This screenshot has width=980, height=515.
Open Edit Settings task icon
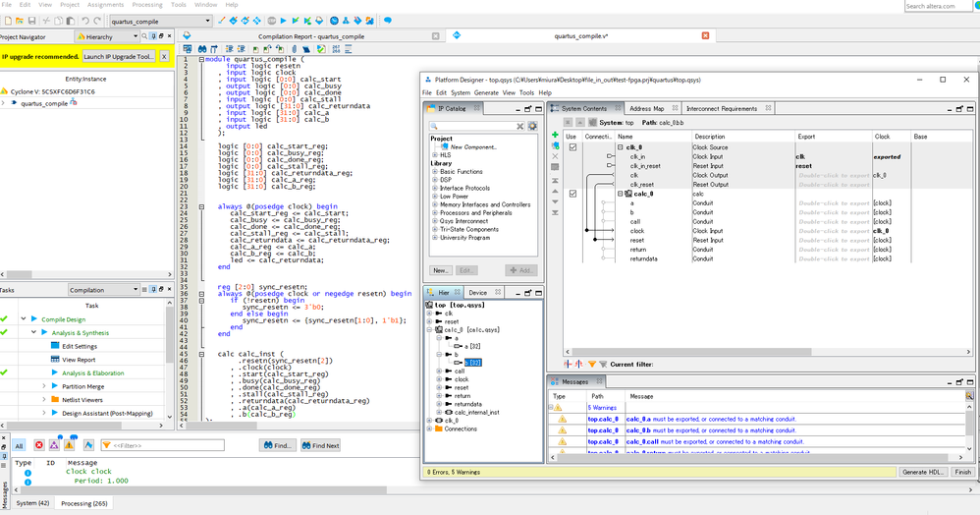click(x=53, y=346)
